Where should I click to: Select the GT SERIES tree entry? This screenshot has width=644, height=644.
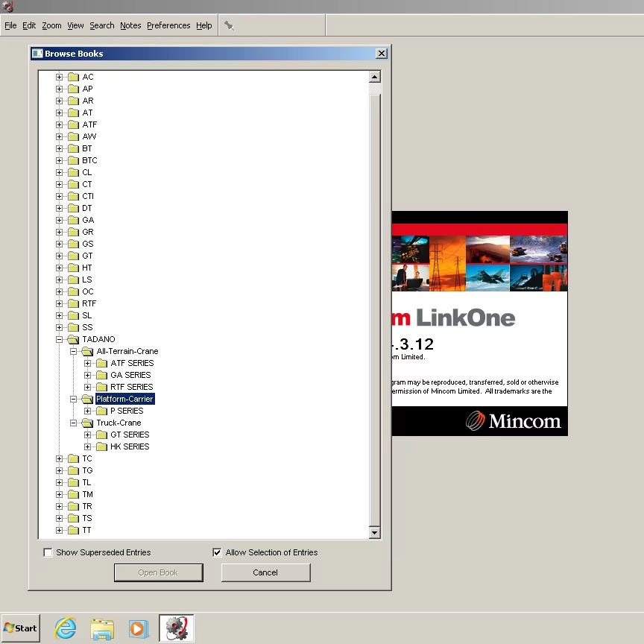[130, 435]
